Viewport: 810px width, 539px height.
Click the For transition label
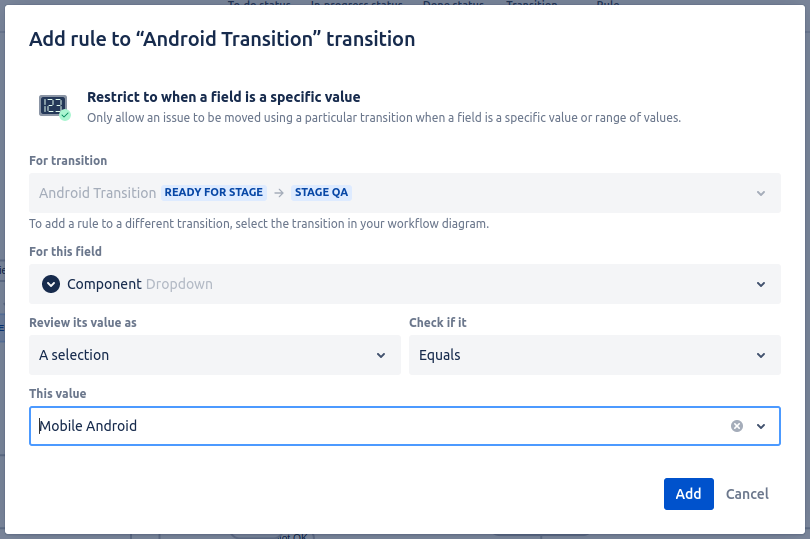pos(68,161)
